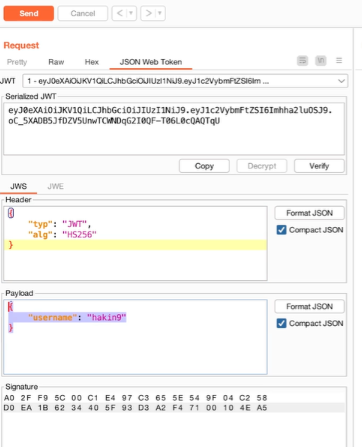362x447 pixels.
Task: Click the Decrypt button
Action: click(x=262, y=166)
